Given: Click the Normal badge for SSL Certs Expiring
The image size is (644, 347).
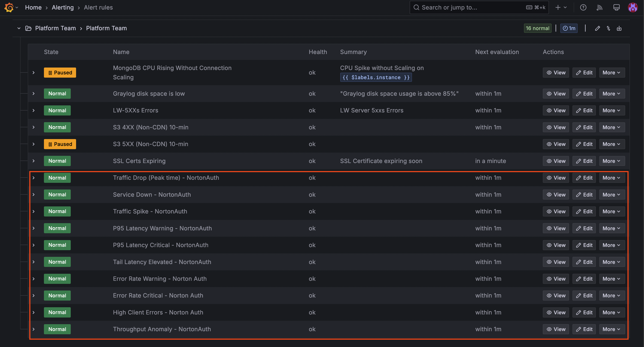Looking at the screenshot, I should click(x=57, y=161).
